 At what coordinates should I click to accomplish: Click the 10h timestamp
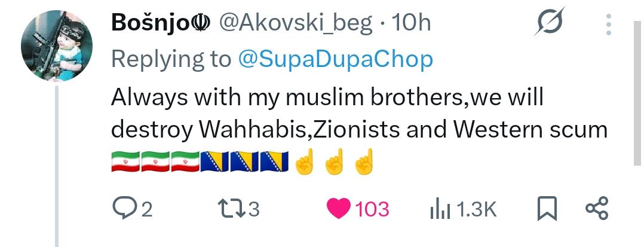tap(412, 23)
